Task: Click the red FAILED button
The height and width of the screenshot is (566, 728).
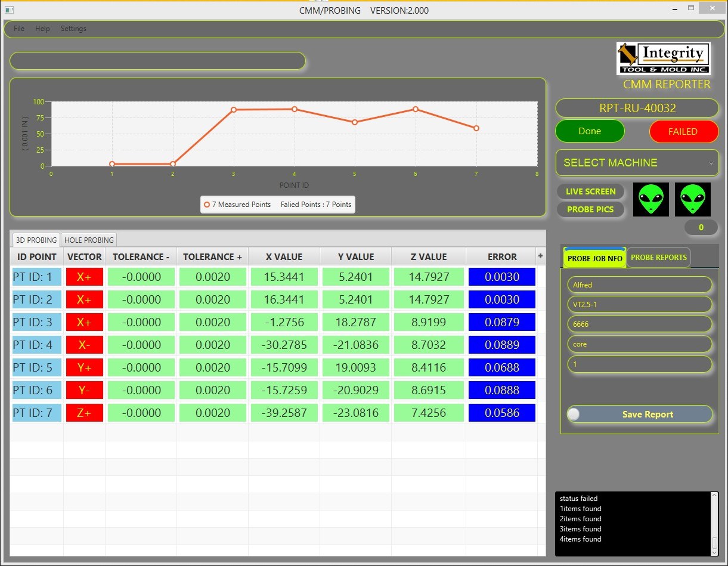Action: [x=683, y=131]
